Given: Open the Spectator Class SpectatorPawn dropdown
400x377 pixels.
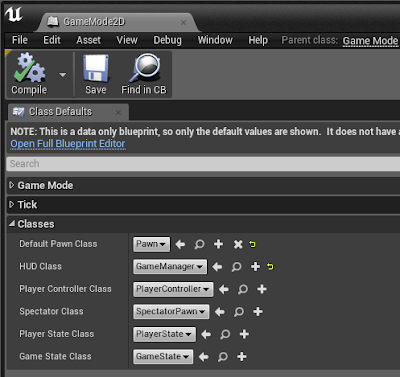Looking at the screenshot, I should point(171,312).
